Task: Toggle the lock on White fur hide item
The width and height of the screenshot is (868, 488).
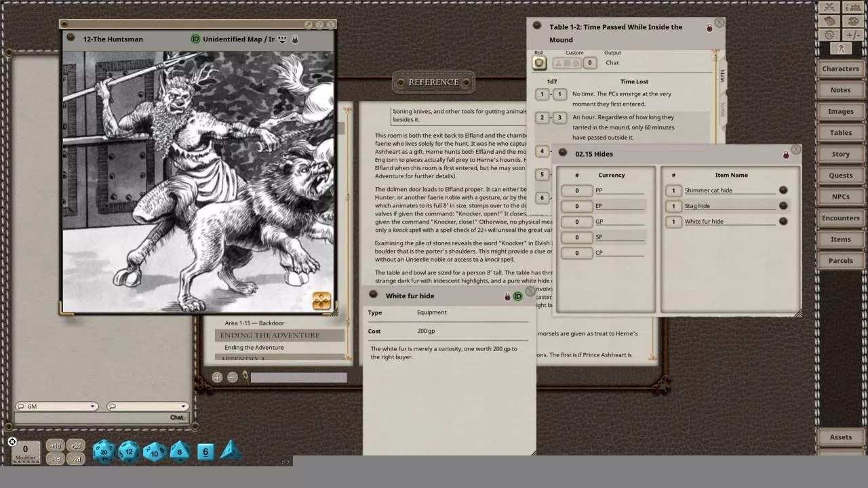Action: click(507, 296)
